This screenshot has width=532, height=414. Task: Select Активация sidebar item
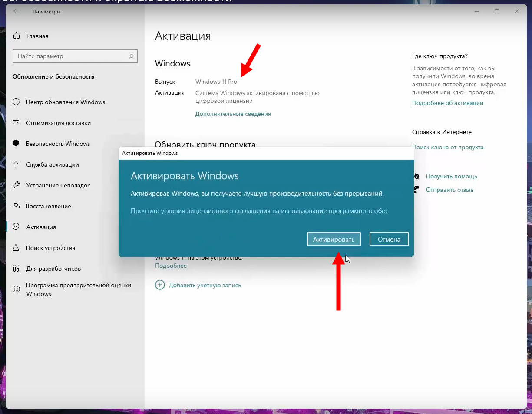pyautogui.click(x=75, y=227)
